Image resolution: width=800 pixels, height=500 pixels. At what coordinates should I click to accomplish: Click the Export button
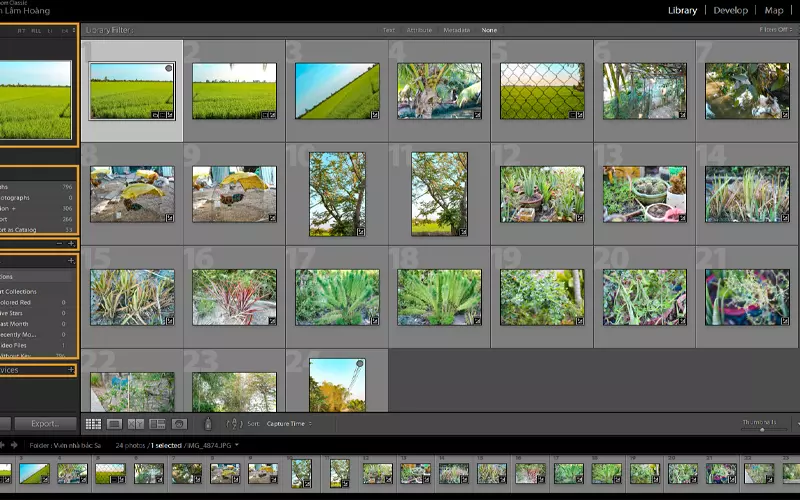coord(45,423)
